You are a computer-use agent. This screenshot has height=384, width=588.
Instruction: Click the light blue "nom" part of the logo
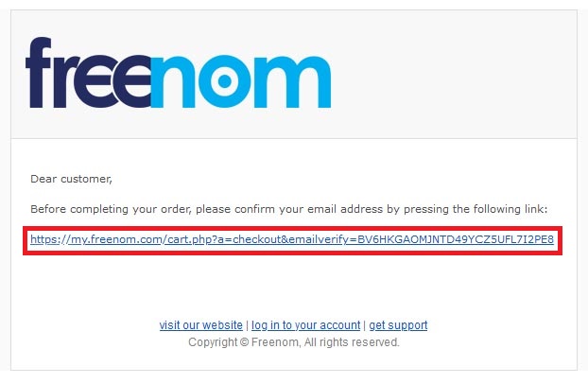click(241, 81)
